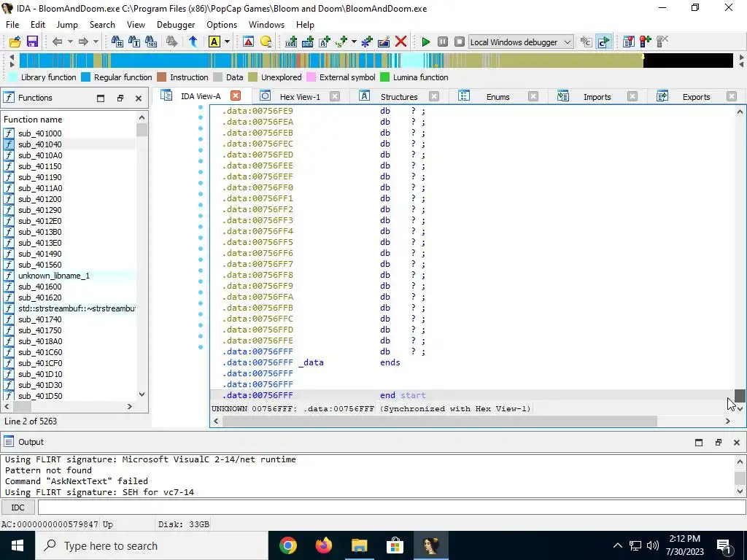The image size is (747, 560).
Task: Close the Enums tab
Action: (533, 97)
